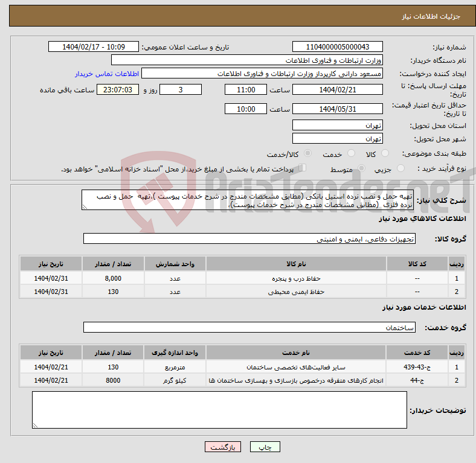Image resolution: width=476 pixels, height=463 pixels.
Task: Click the remaining time 23:07:03 field
Action: tap(118, 89)
